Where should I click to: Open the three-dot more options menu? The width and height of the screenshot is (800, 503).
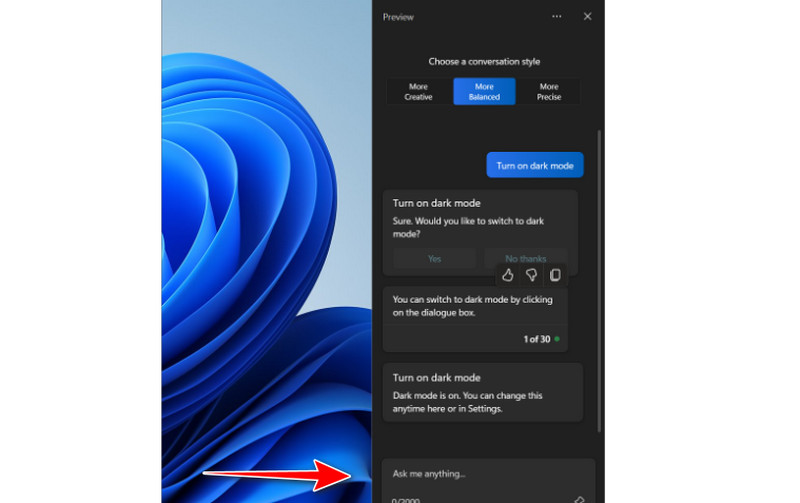(x=557, y=16)
